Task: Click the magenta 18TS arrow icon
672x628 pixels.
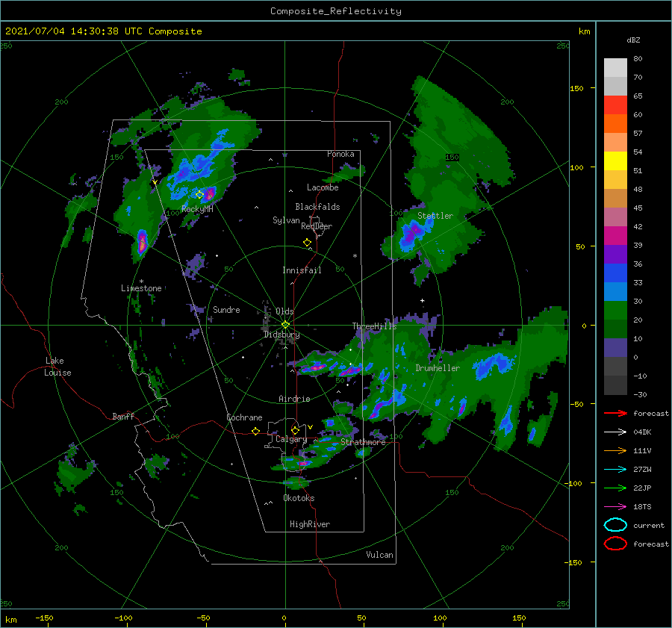Action: pyautogui.click(x=615, y=506)
